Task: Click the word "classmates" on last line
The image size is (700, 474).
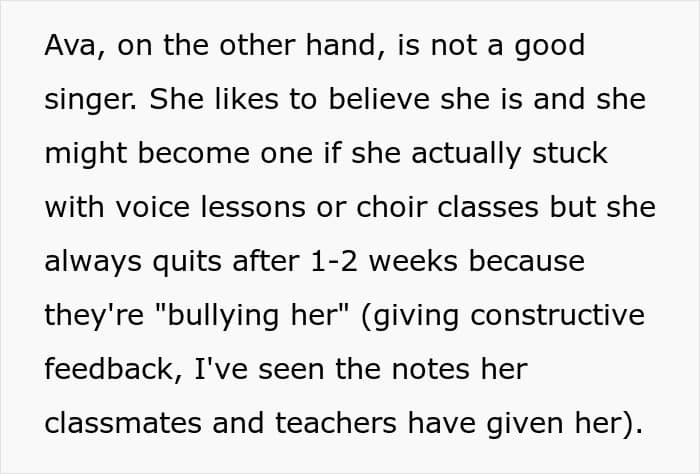Action: 123,423
